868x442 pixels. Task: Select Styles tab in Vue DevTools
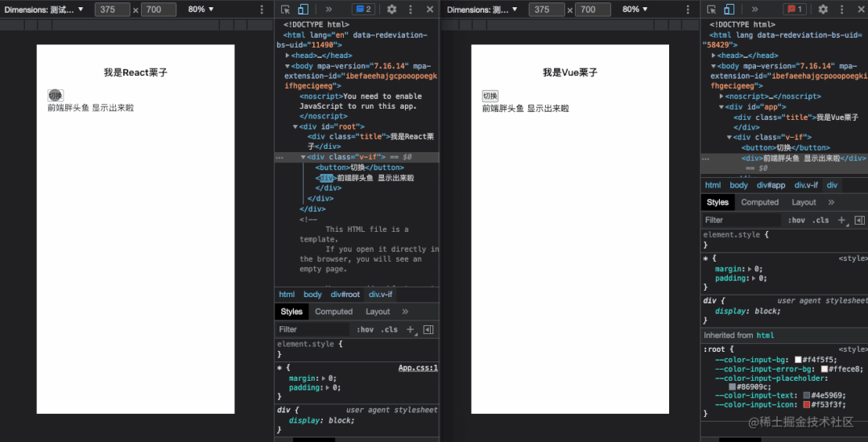point(717,202)
